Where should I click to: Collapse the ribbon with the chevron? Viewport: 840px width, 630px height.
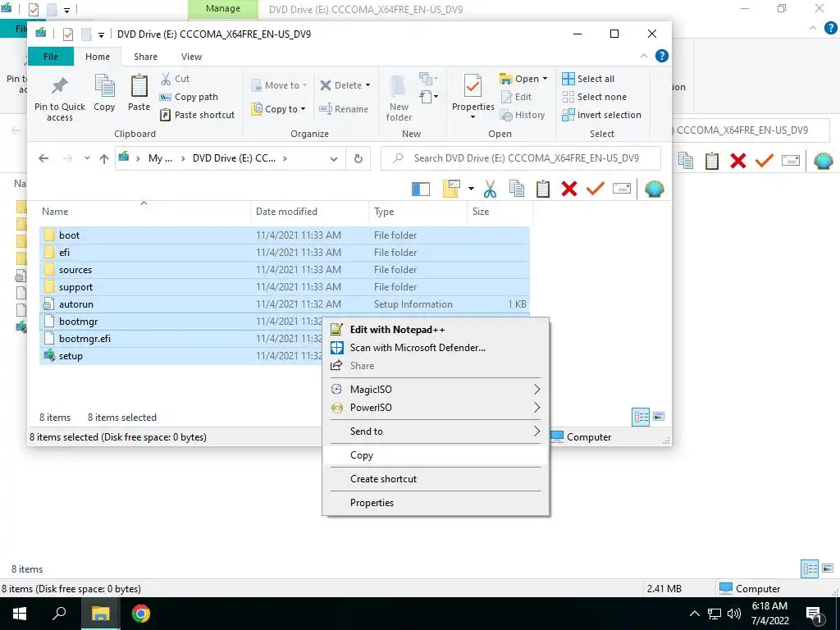(x=643, y=56)
